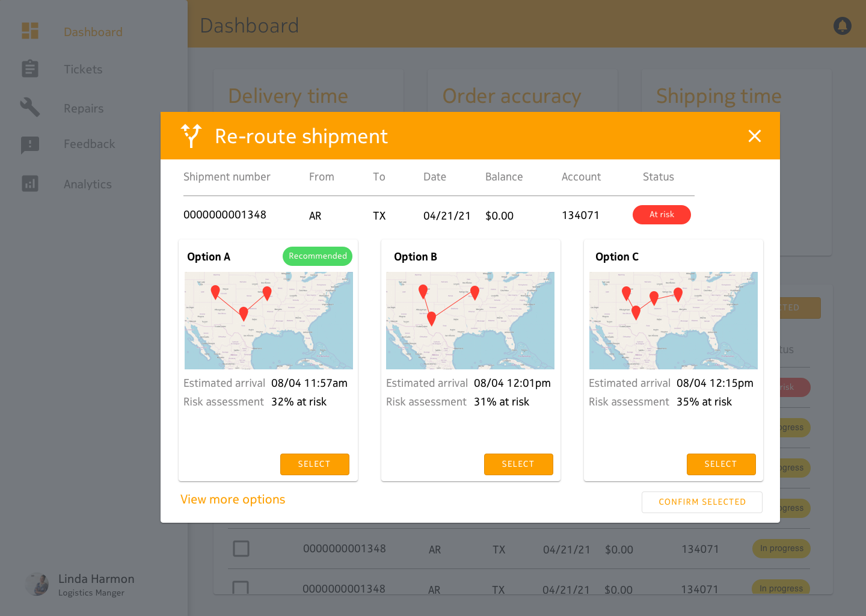866x616 pixels.
Task: Navigate to Repairs
Action: tap(84, 108)
